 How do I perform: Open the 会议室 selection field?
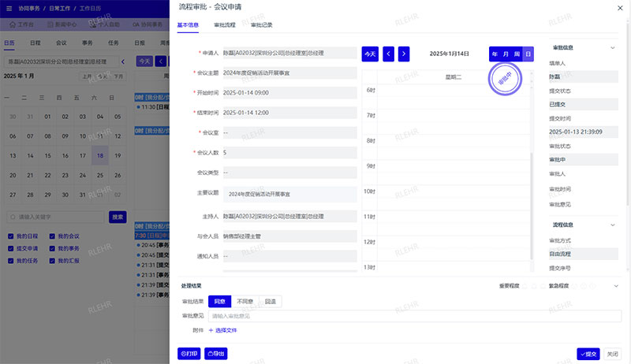pos(289,132)
